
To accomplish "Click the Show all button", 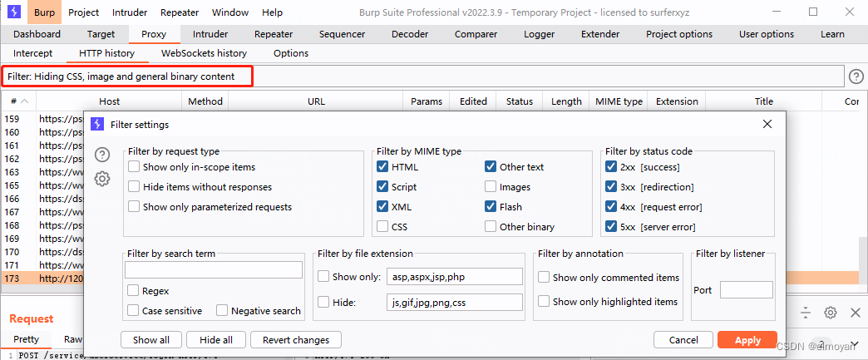I will pyautogui.click(x=151, y=339).
